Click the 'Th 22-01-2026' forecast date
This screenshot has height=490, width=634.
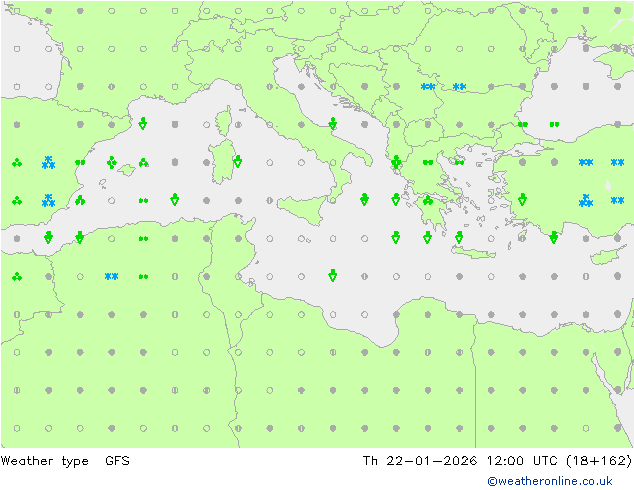click(x=420, y=460)
